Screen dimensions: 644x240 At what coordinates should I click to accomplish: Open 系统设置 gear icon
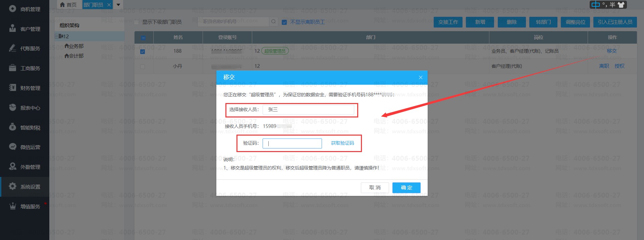(x=12, y=186)
